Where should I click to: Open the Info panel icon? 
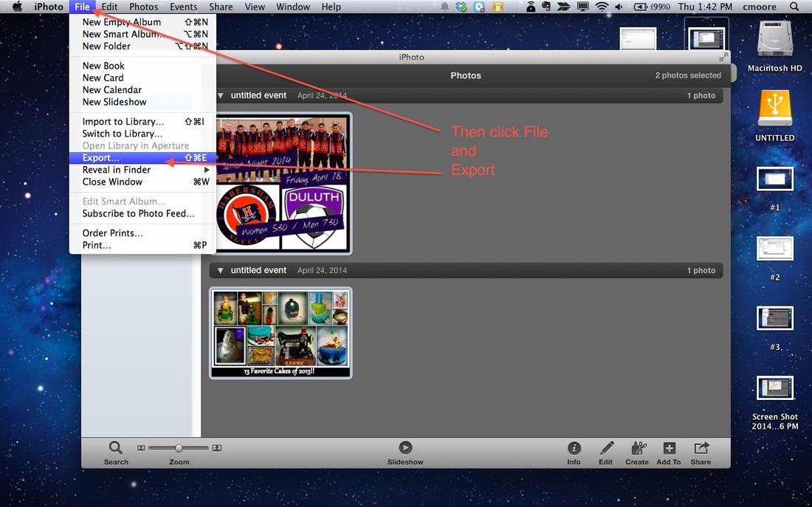pyautogui.click(x=574, y=448)
